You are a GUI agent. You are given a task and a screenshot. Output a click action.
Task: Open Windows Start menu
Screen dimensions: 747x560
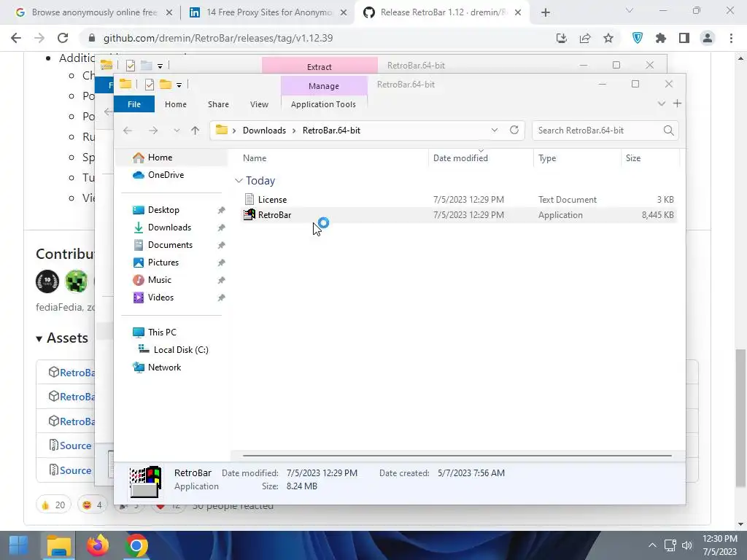[x=18, y=545]
